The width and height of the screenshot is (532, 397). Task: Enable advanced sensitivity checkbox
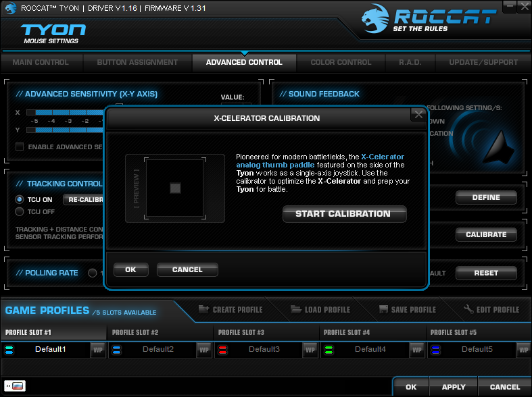coord(20,147)
